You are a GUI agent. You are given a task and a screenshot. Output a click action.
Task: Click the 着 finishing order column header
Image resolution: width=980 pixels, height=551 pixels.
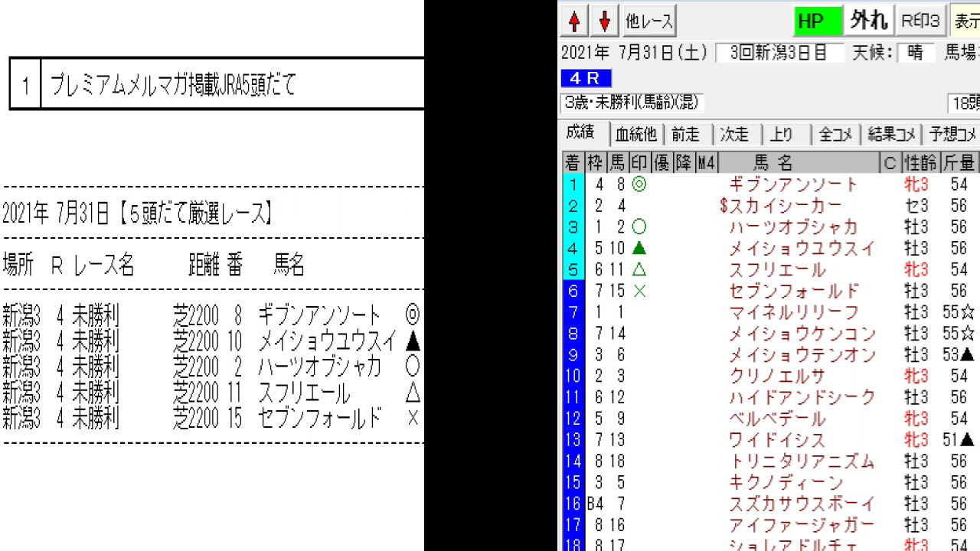pyautogui.click(x=572, y=162)
